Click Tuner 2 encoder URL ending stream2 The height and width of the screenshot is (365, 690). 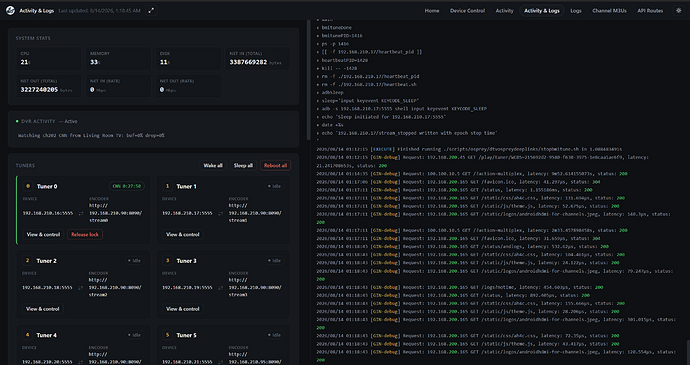click(x=115, y=288)
